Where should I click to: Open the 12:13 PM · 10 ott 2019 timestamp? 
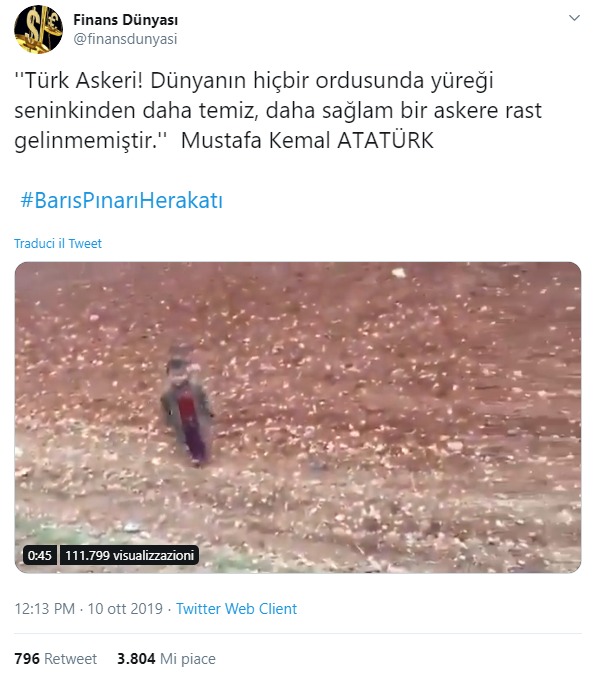click(89, 609)
